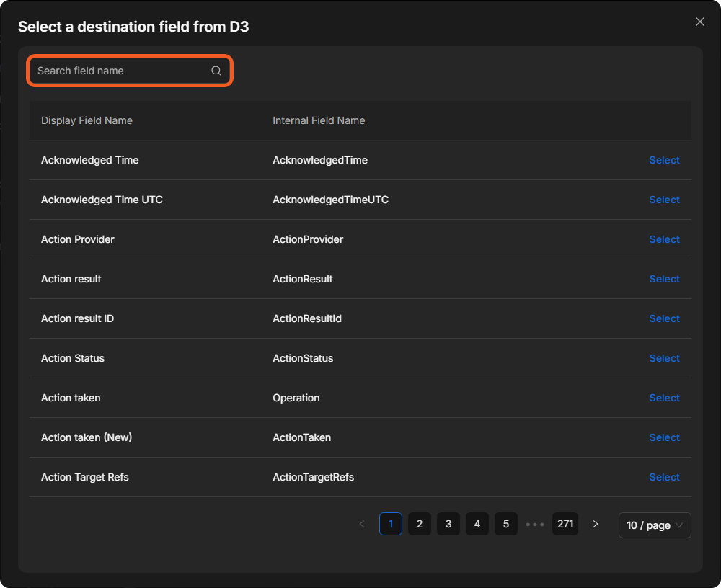Screen dimensions: 721x588
Task: Go to next page arrow
Action: [596, 524]
